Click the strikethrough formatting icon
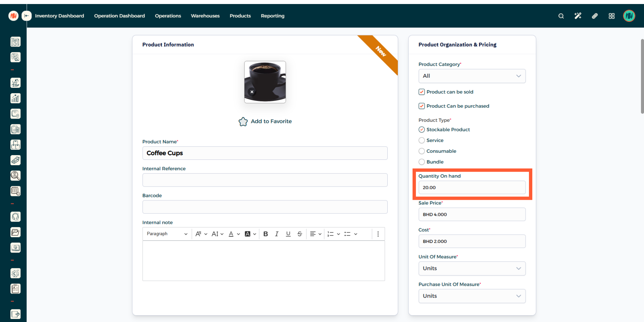 pos(300,234)
